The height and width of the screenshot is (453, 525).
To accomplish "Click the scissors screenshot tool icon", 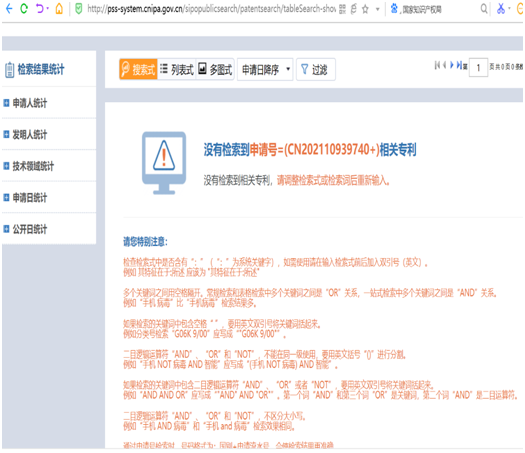I will click(501, 9).
